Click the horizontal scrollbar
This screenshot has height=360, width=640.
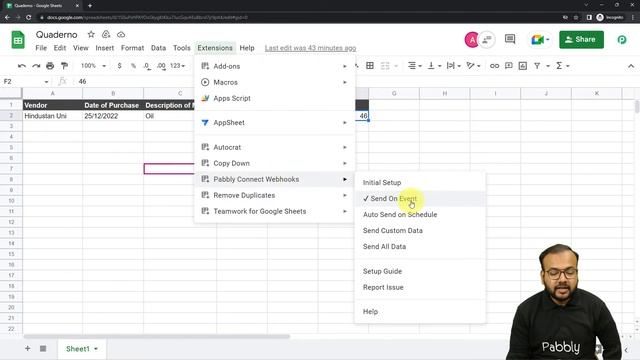tap(157, 337)
